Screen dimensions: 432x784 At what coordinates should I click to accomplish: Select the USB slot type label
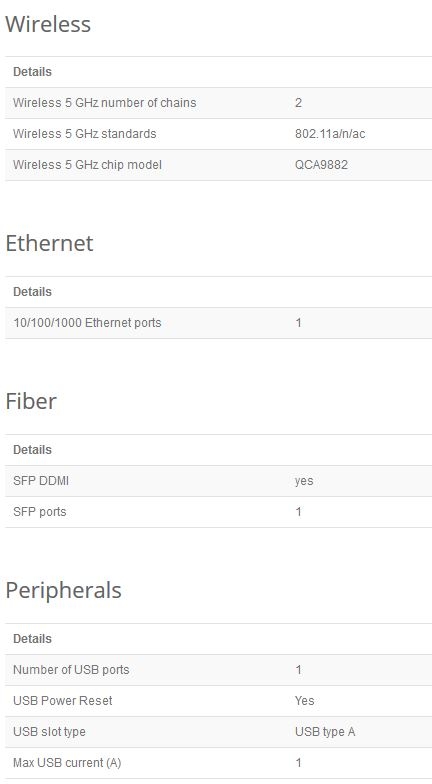coord(49,732)
